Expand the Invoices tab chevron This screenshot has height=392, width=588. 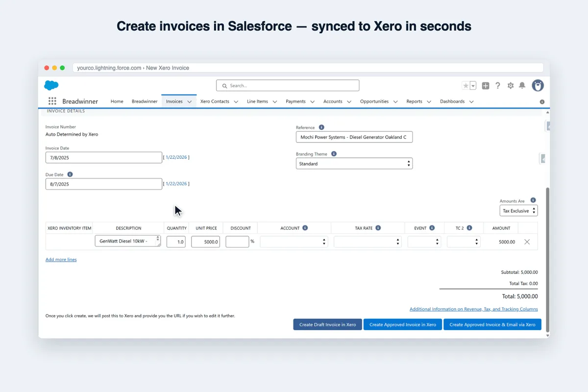[x=189, y=102]
